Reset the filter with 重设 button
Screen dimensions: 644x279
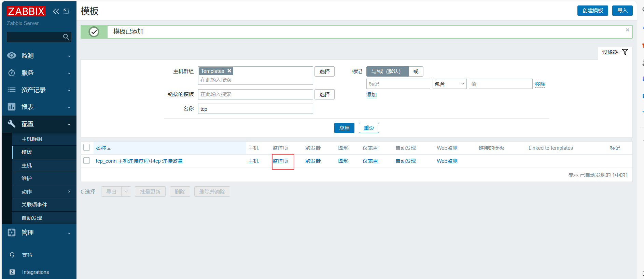[x=369, y=128]
